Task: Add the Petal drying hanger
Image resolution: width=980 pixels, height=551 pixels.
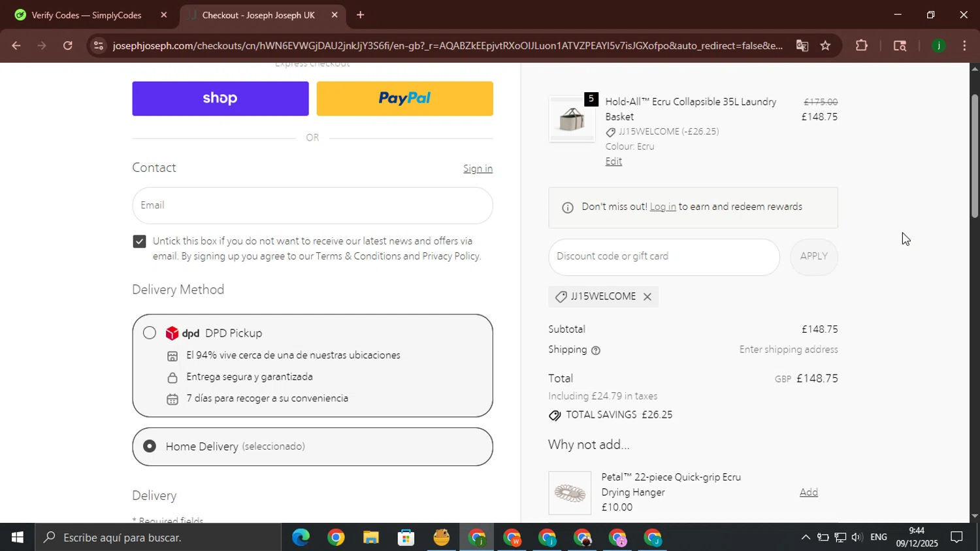Action: coord(808,492)
